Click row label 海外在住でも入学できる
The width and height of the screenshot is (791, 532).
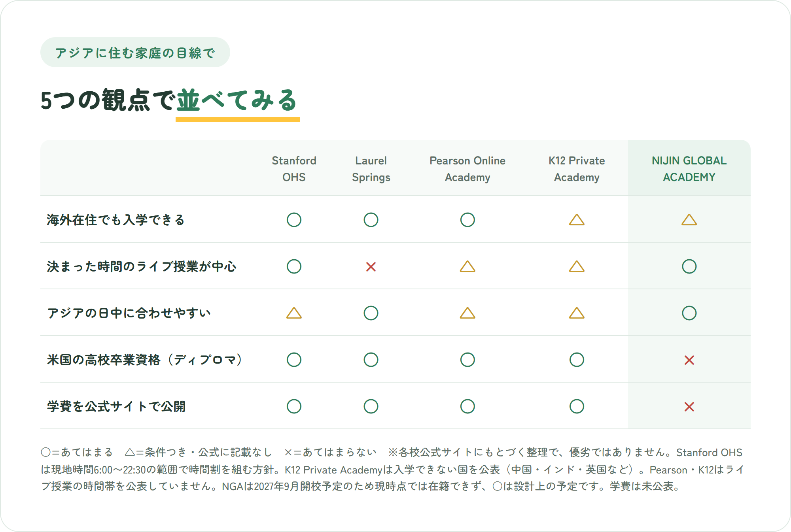click(x=115, y=220)
